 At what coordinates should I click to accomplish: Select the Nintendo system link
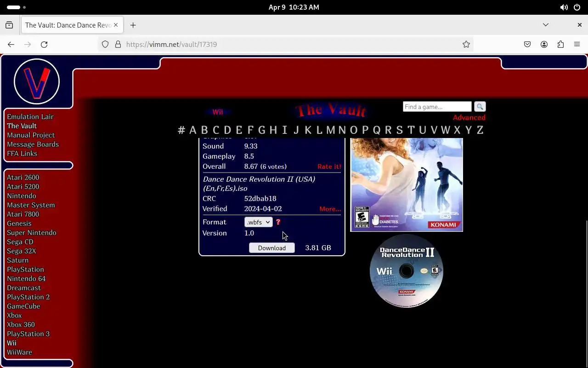coord(22,195)
